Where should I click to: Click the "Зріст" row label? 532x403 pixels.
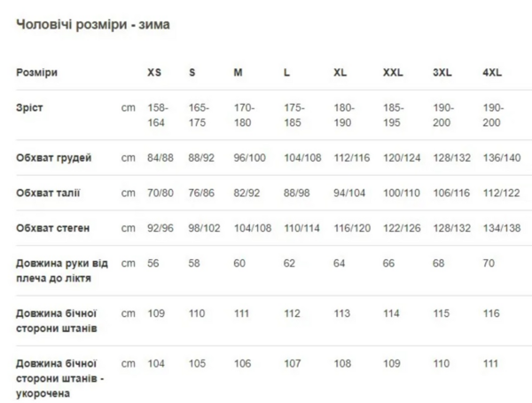pyautogui.click(x=29, y=107)
